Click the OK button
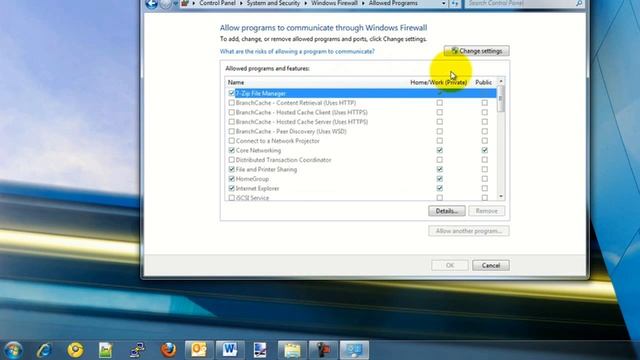This screenshot has width=640, height=360. pos(450,265)
